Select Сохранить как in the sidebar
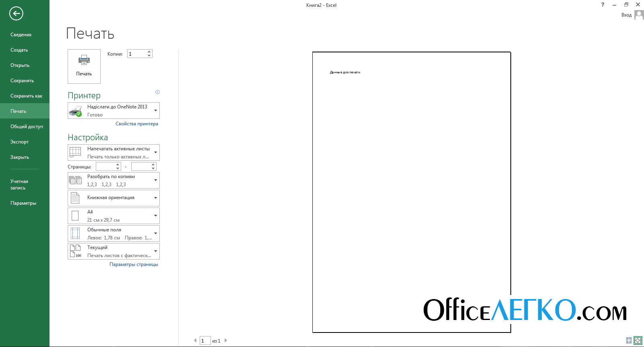 click(x=25, y=96)
